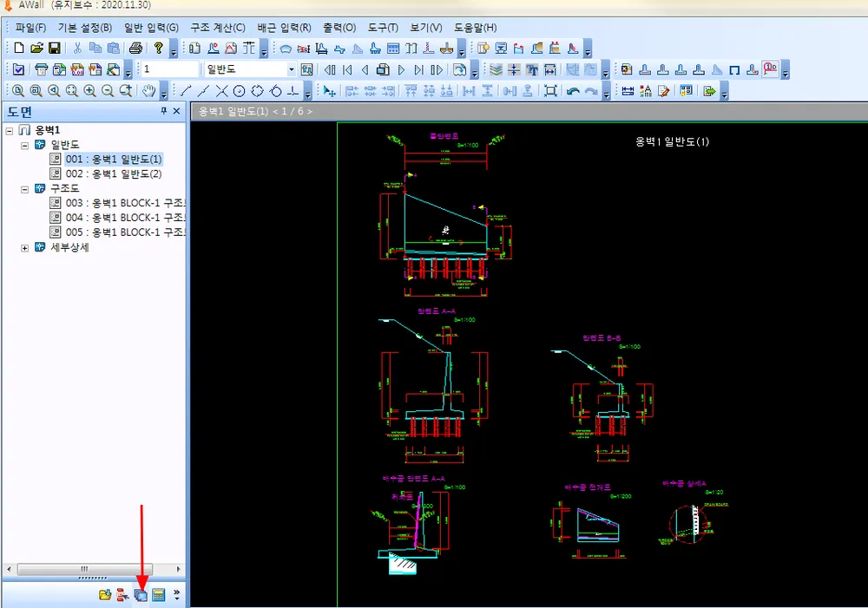868x608 pixels.
Task: Click the edit note pencil icon
Action: 664,90
